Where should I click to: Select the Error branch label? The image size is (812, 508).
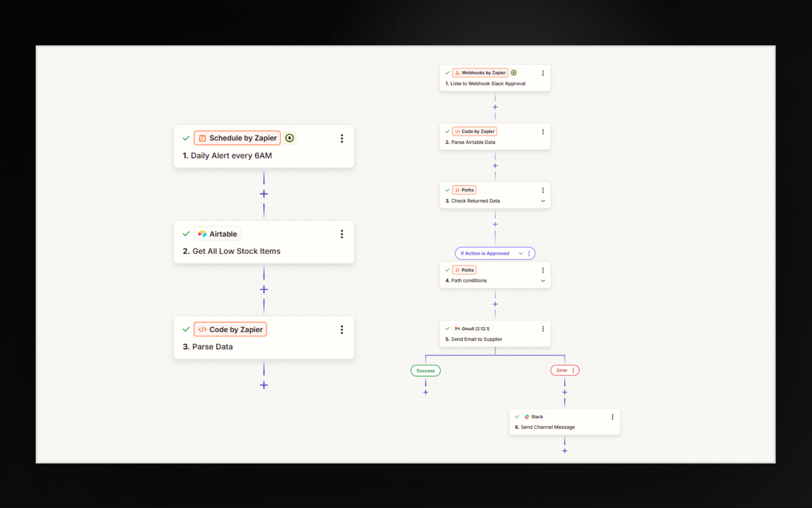point(562,370)
